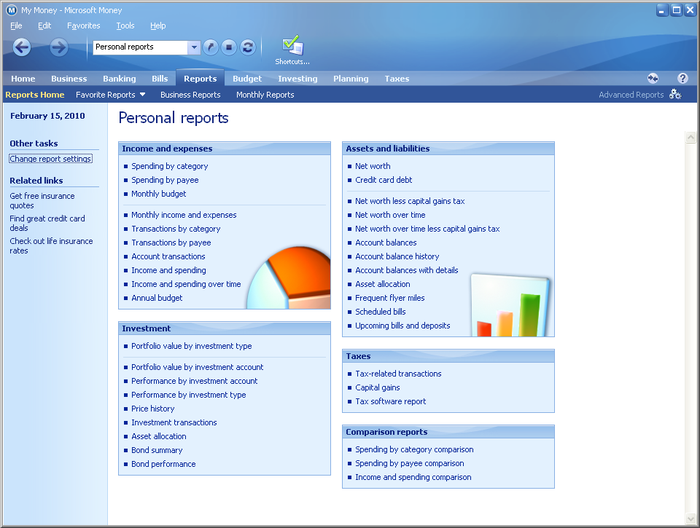Viewport: 700px width, 528px height.
Task: Open Business Reports page
Action: [x=190, y=95]
